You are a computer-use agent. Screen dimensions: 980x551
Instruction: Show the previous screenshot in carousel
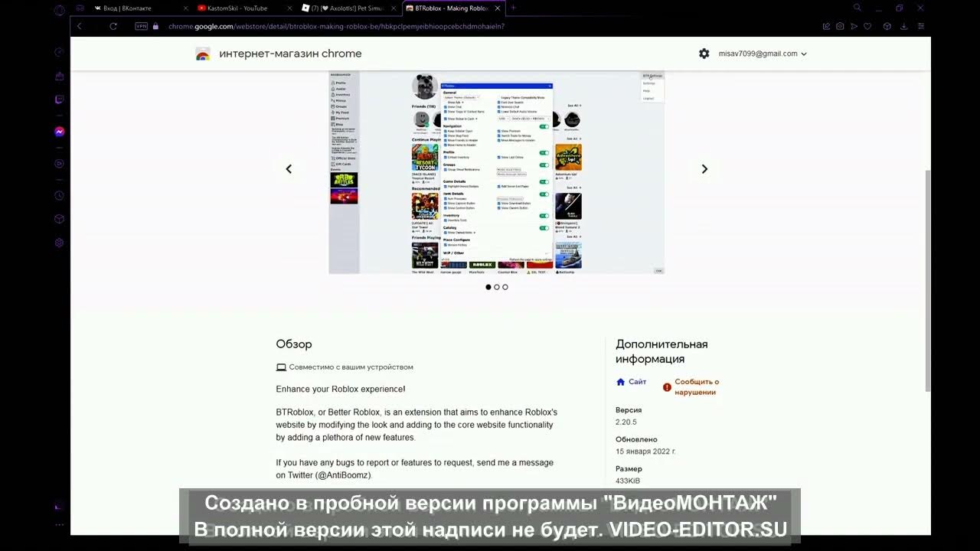289,169
